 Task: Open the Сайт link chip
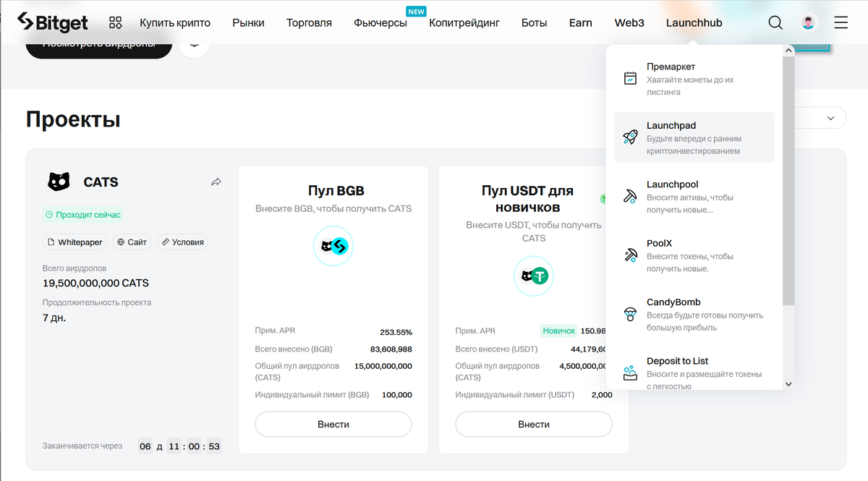[132, 242]
